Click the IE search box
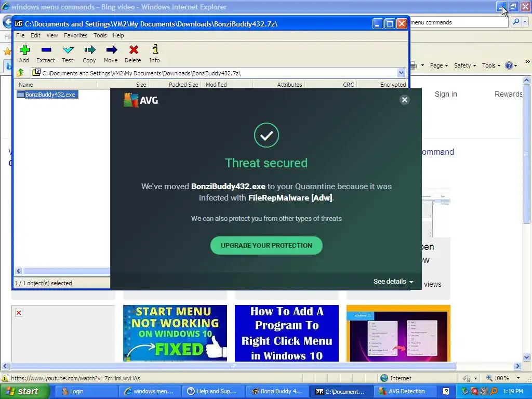Viewport: 532px width, 399px height. [x=459, y=22]
